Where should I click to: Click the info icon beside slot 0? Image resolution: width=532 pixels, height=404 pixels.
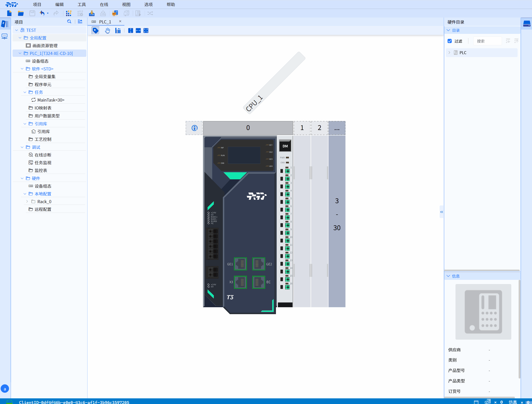click(x=194, y=128)
